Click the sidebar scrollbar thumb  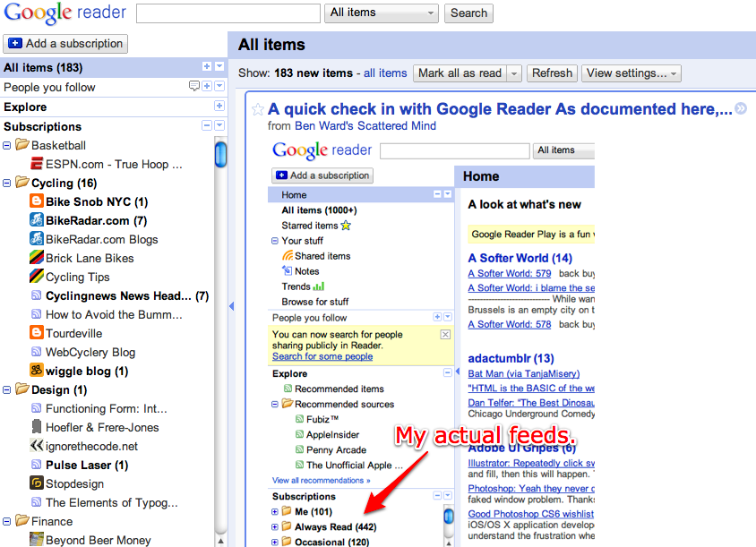[221, 154]
